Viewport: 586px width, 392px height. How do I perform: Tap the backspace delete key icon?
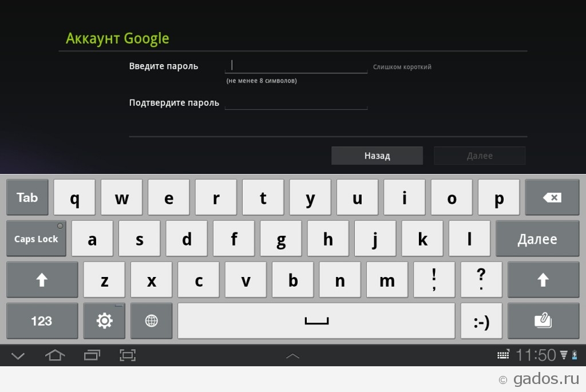click(x=552, y=197)
